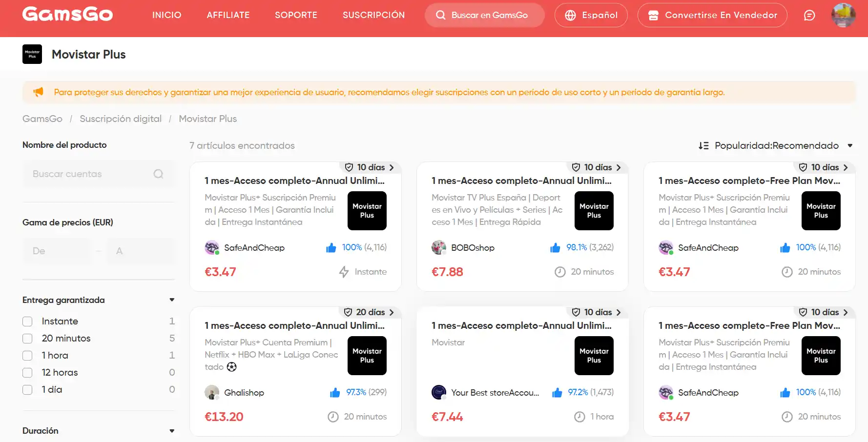This screenshot has width=868, height=442.
Task: Click the Ghalishop seller avatar
Action: (212, 392)
